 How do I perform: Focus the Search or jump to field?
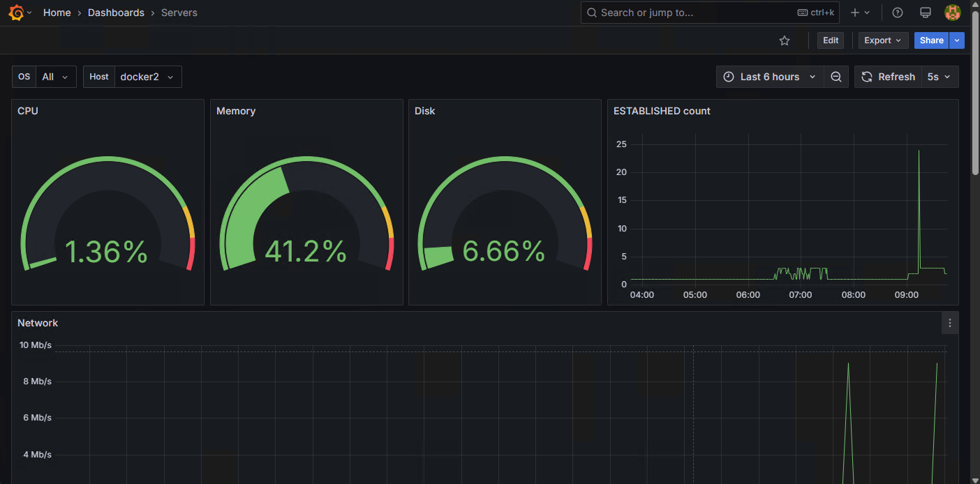coord(710,13)
